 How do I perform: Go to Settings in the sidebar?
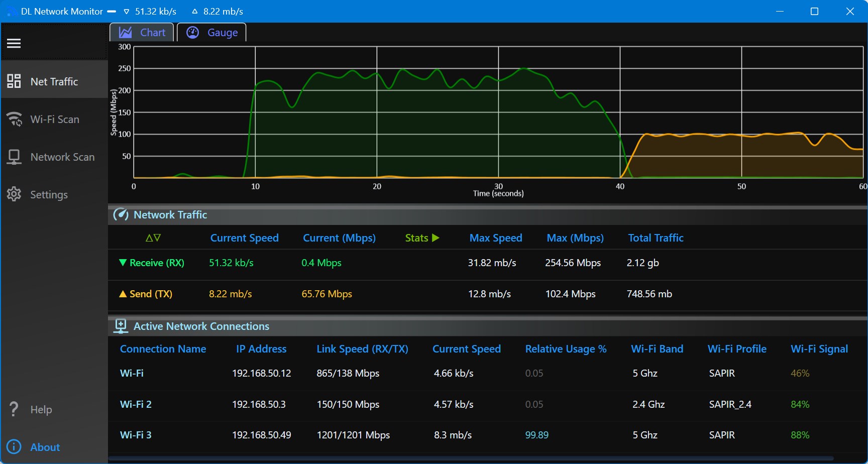click(x=54, y=194)
